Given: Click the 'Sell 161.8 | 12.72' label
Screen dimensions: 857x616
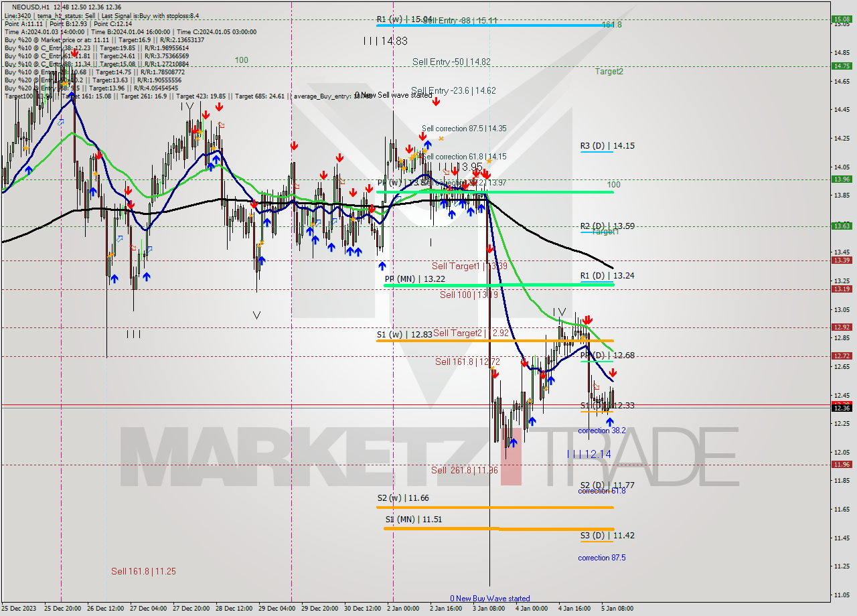Looking at the screenshot, I should [x=467, y=362].
